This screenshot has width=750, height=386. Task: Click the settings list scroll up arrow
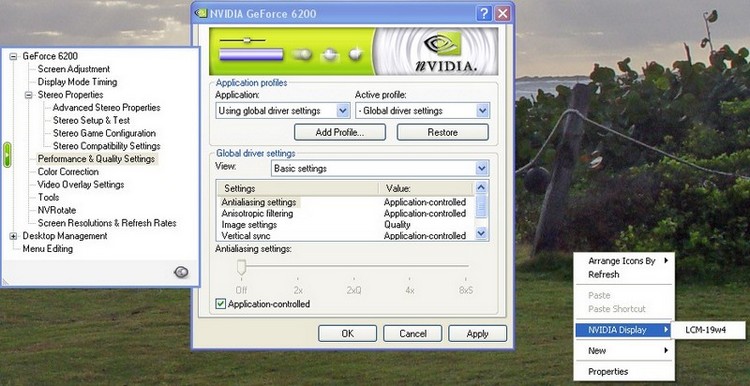481,187
